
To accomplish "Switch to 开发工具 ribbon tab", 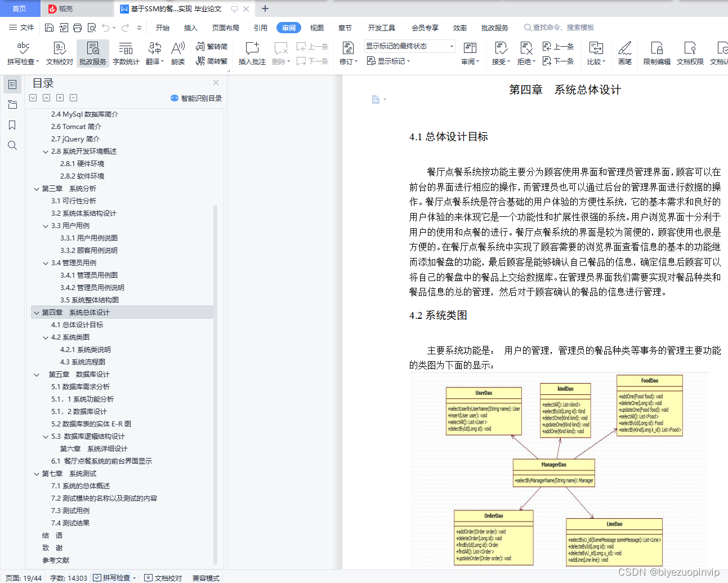I will pos(382,28).
